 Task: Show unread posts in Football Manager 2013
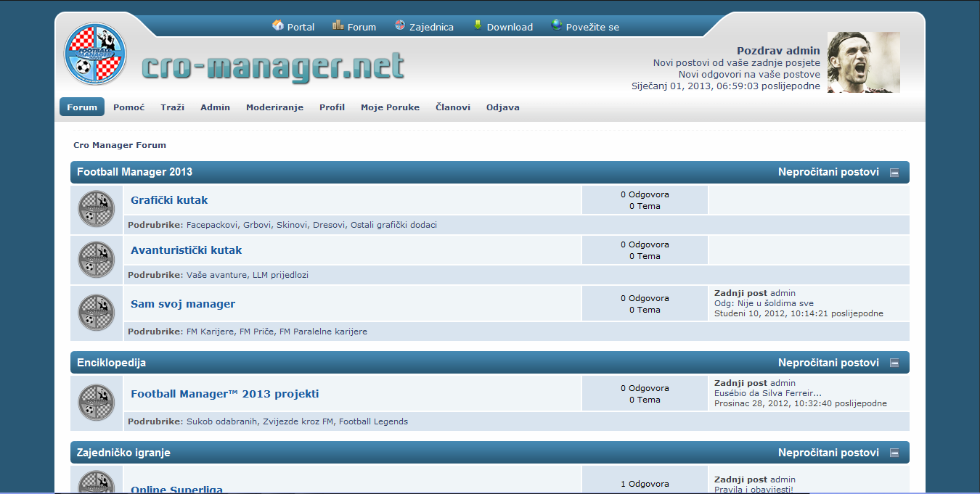[x=828, y=172]
